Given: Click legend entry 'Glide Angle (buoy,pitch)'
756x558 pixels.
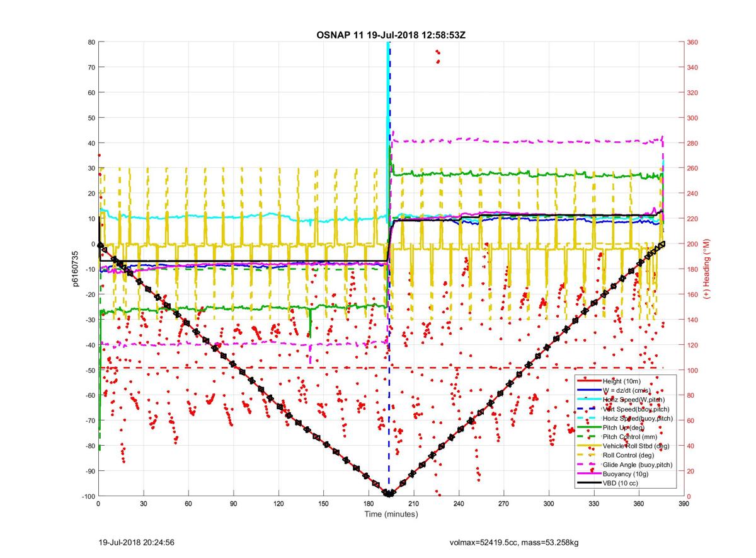Looking at the screenshot, I should 638,465.
